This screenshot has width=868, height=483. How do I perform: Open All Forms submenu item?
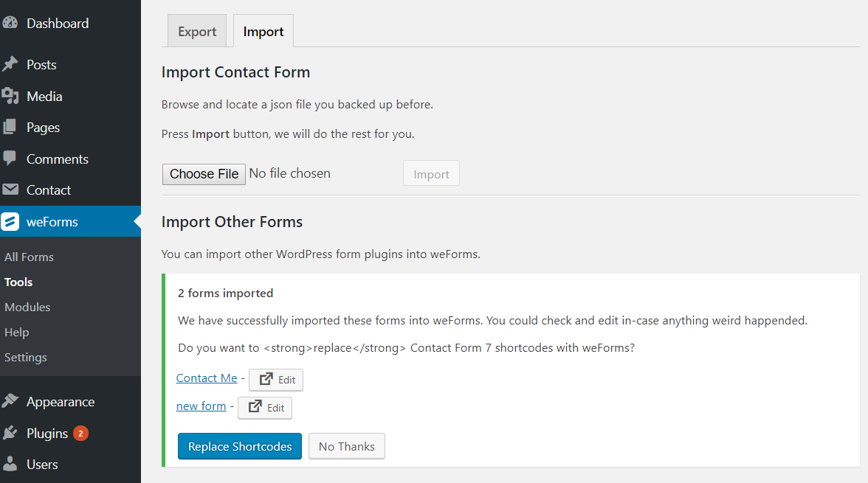tap(29, 257)
